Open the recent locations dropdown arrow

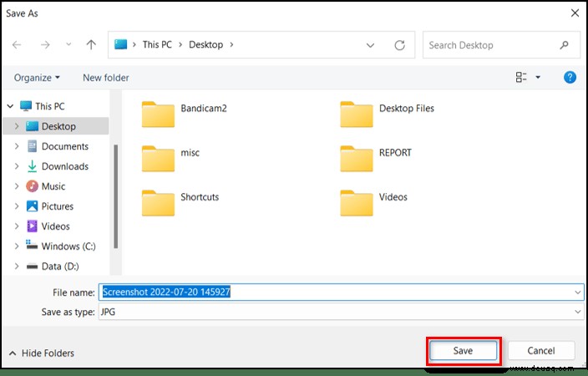click(68, 44)
